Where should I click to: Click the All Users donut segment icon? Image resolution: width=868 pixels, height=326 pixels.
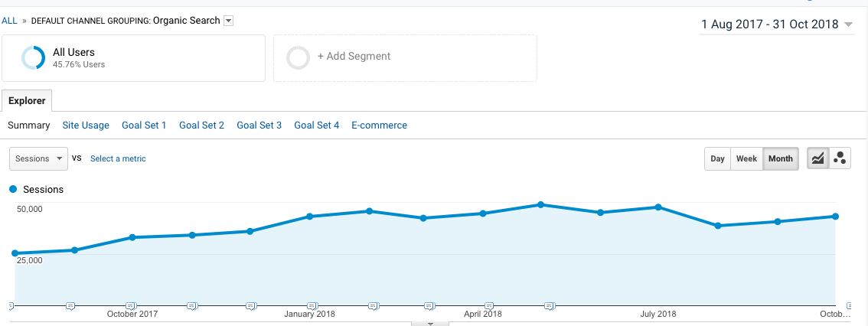point(34,57)
